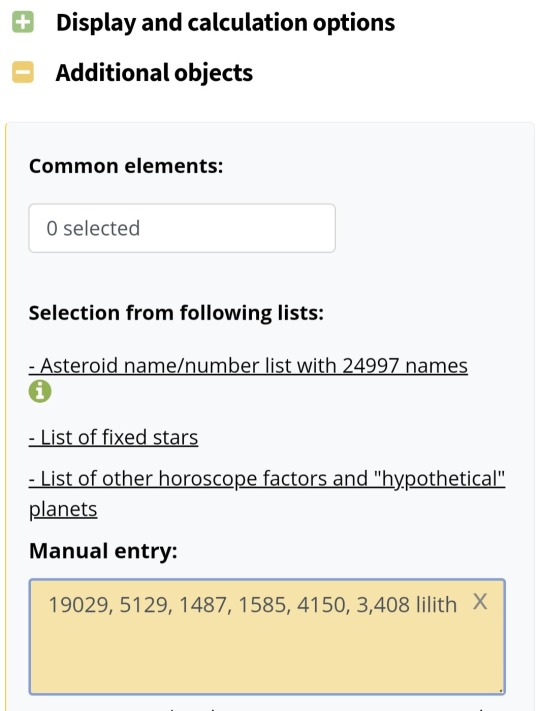Image resolution: width=540 pixels, height=711 pixels.
Task: Clear manual entry with the X icon
Action: [x=480, y=602]
